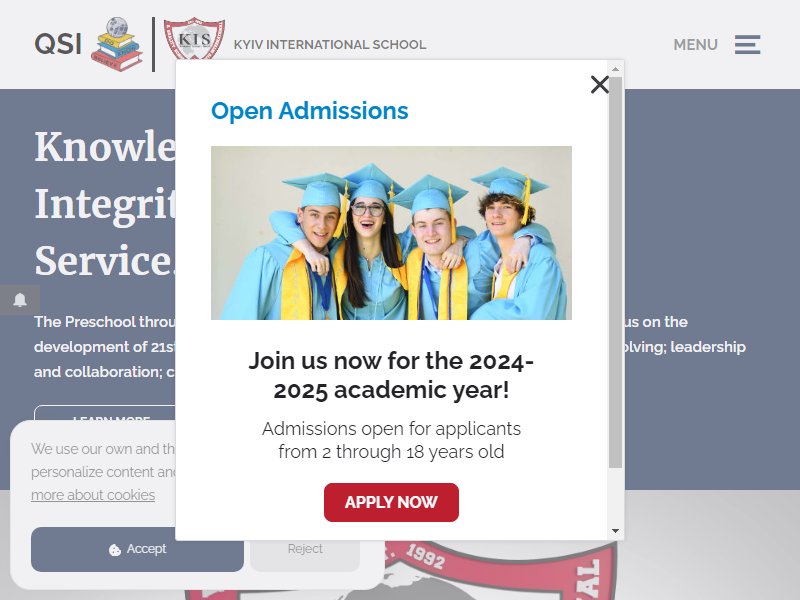Click the KIS shield crest logo
Viewport: 800px width, 600px height.
194,39
